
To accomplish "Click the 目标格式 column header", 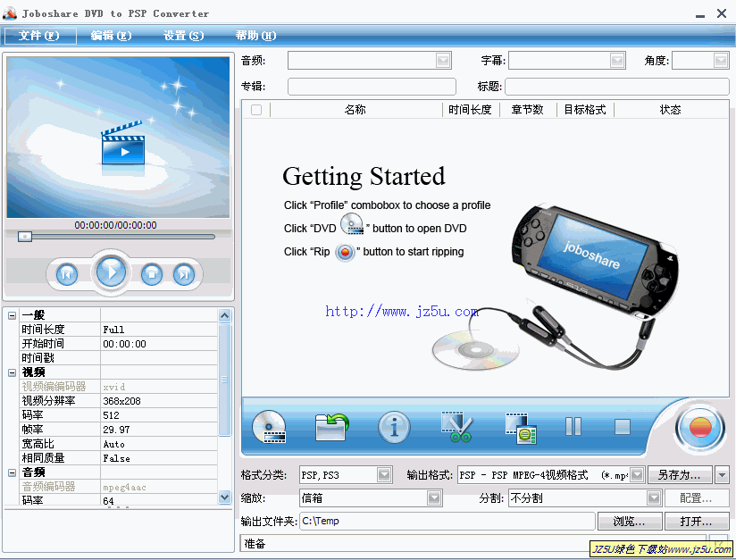I will [585, 110].
